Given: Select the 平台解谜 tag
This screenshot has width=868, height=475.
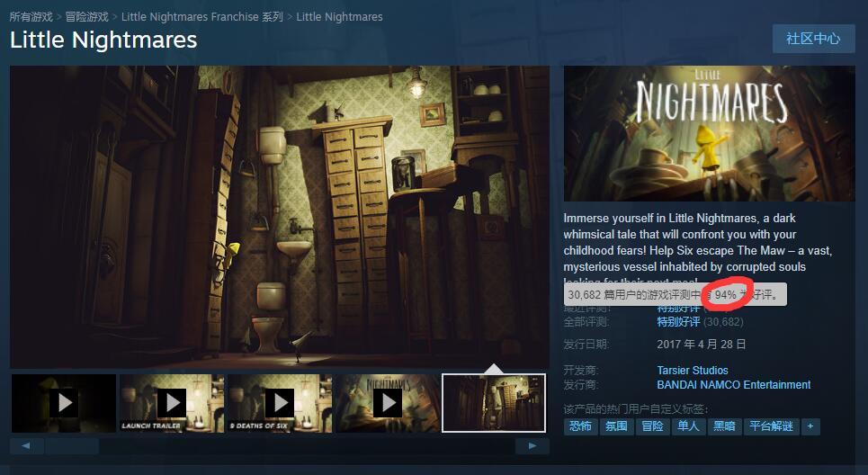Looking at the screenshot, I should [x=771, y=426].
